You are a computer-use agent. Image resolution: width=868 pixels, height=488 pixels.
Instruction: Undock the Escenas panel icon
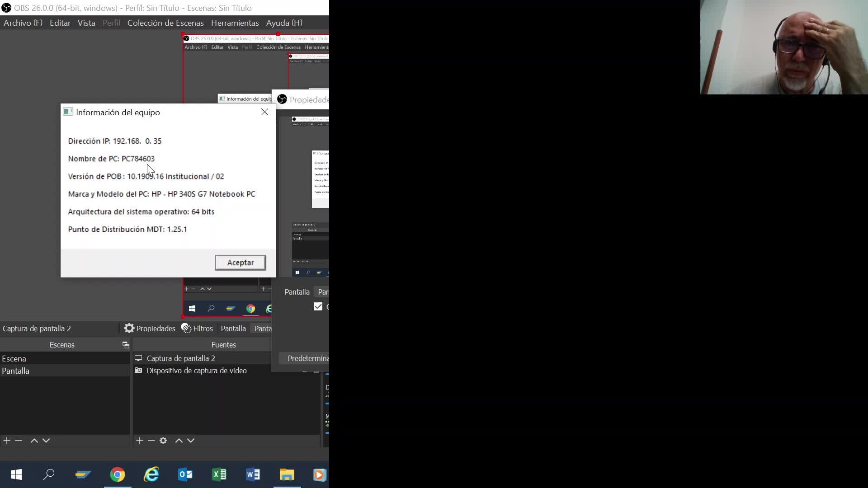[126, 345]
